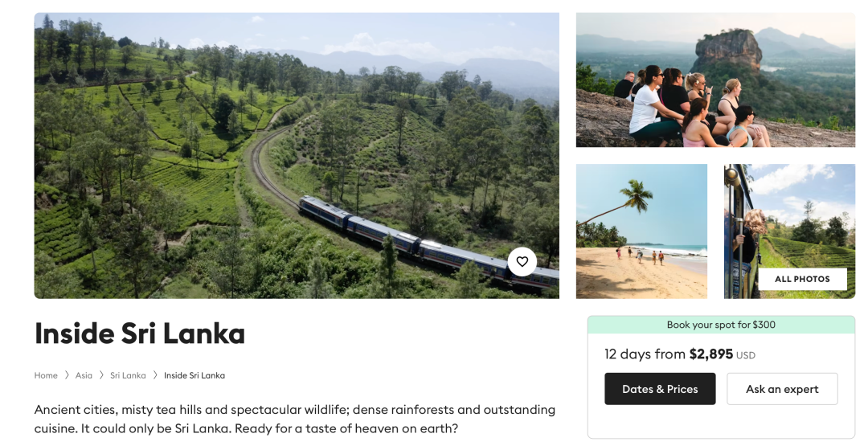
Task: Select the Sri Lanka breadcrumb link
Action: [x=128, y=375]
